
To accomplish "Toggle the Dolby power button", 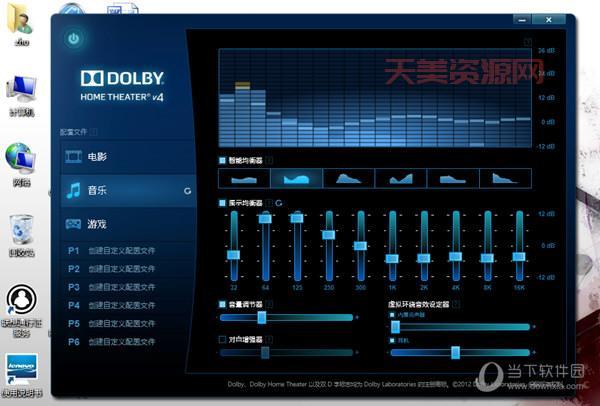I will [x=73, y=38].
